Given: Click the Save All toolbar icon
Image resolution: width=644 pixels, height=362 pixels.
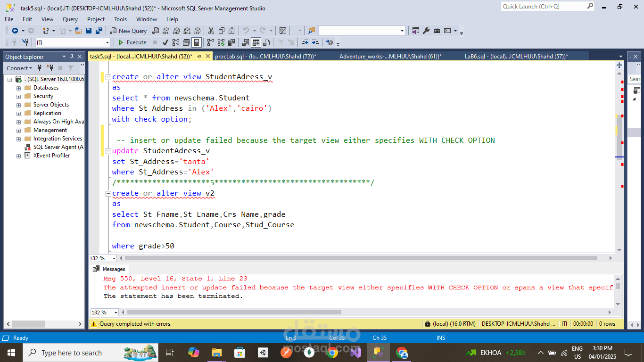Looking at the screenshot, I should 99,31.
